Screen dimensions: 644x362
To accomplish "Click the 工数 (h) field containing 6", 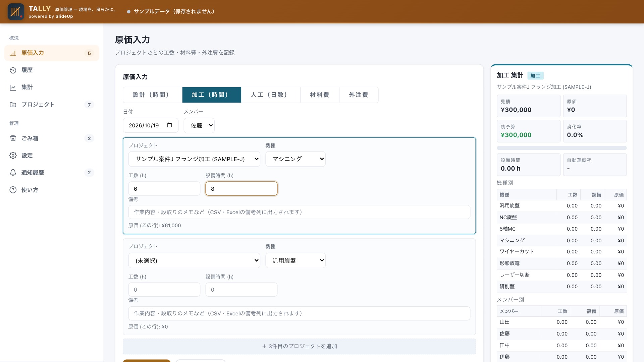I will pos(164,189).
